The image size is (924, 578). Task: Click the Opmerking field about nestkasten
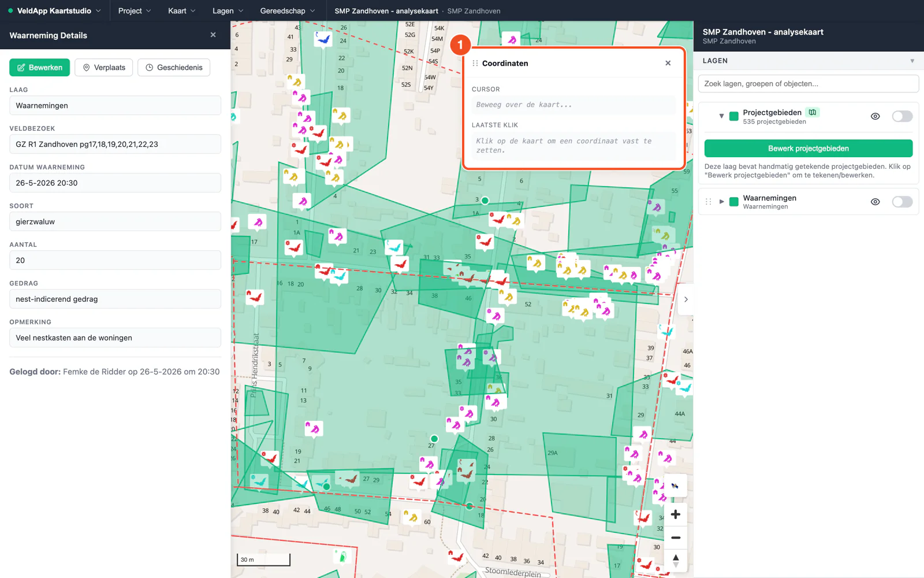pos(115,338)
